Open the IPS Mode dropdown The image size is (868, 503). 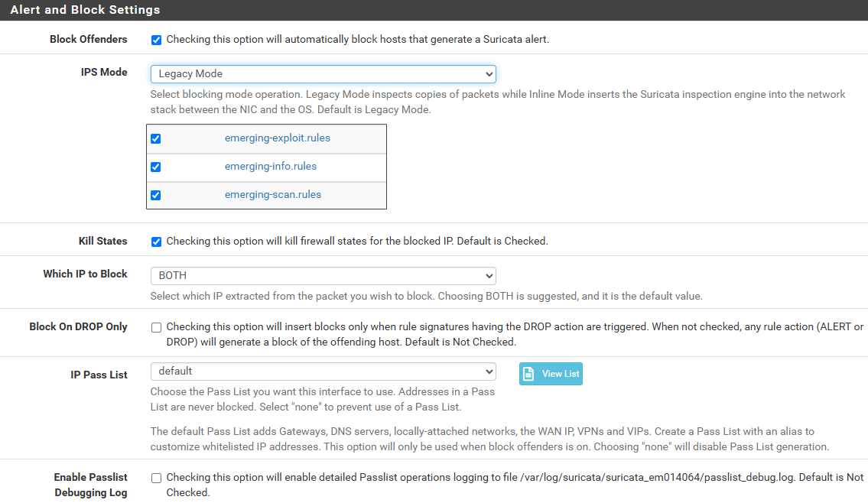(323, 73)
